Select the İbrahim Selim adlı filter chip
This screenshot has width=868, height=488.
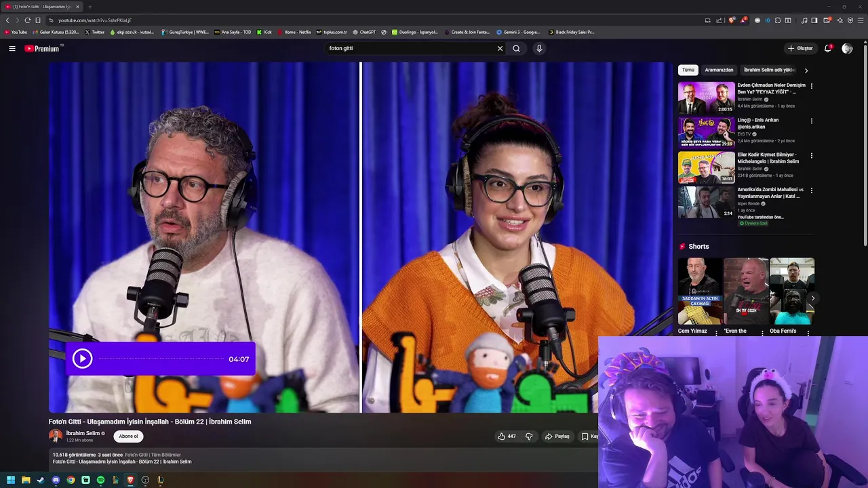coord(769,70)
